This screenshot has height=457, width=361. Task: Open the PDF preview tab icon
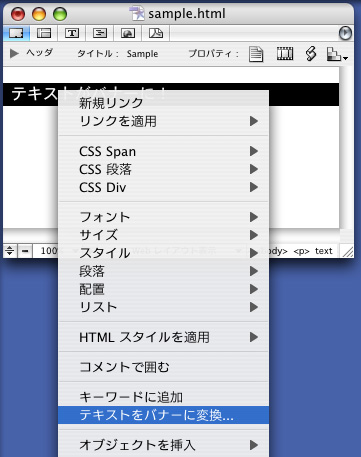[x=156, y=33]
